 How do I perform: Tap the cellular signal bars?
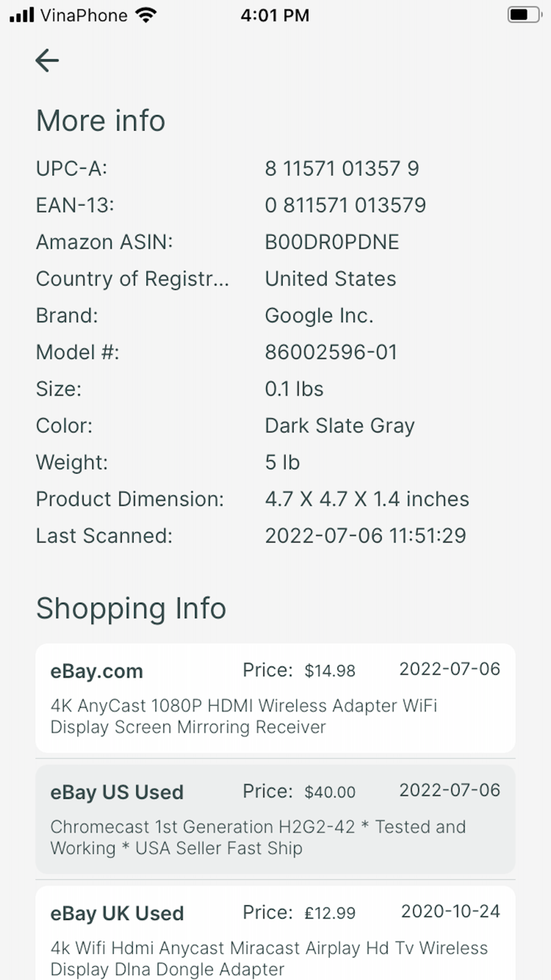pyautogui.click(x=19, y=13)
